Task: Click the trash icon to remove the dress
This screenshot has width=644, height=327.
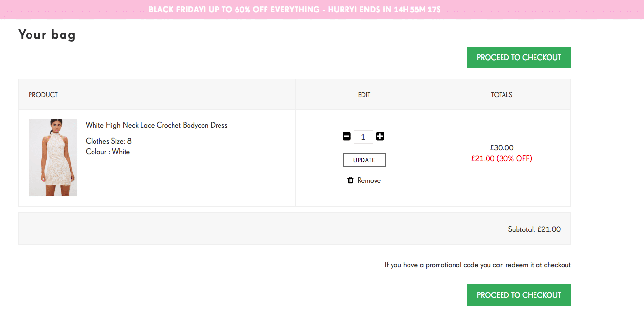Action: [350, 180]
